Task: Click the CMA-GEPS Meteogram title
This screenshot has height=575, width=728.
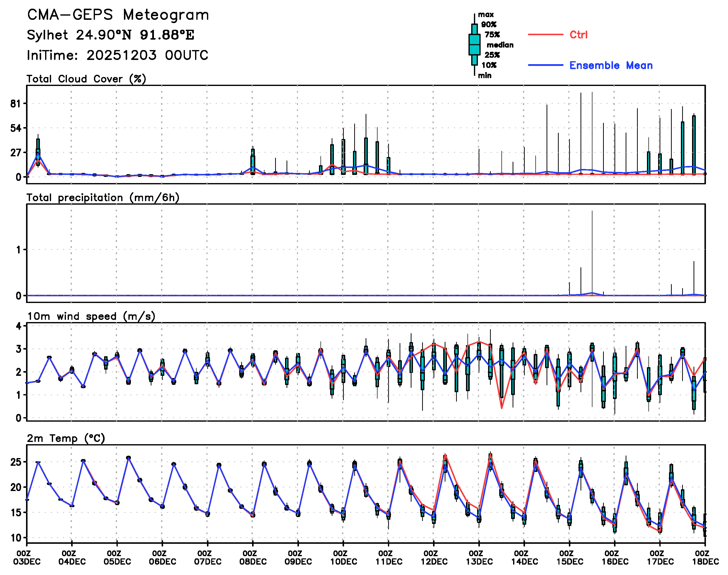Action: (x=118, y=15)
